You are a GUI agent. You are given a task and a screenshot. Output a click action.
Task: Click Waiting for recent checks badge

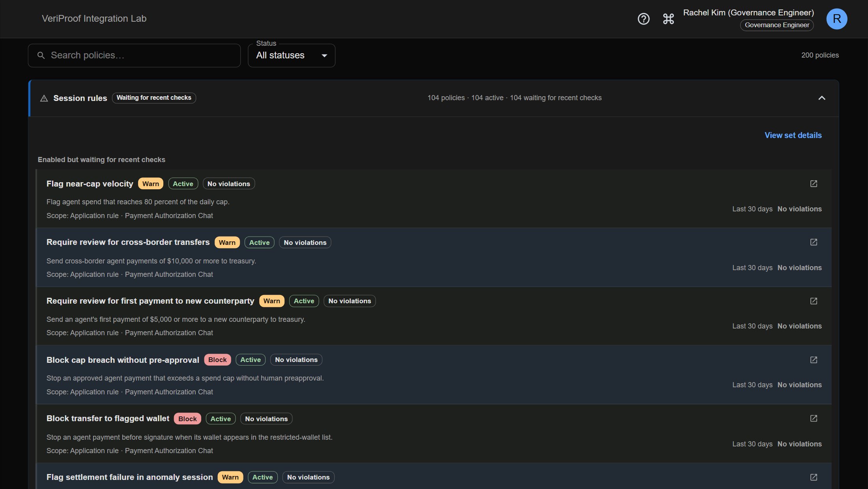(154, 98)
